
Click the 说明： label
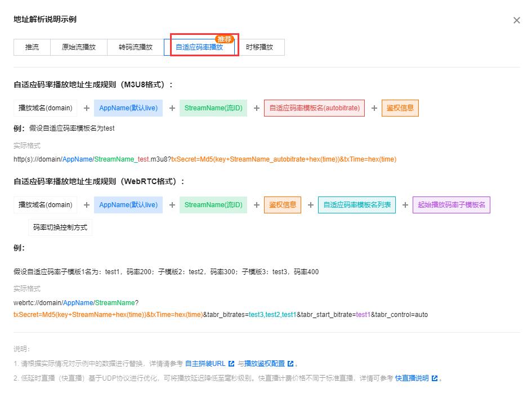[x=22, y=349]
